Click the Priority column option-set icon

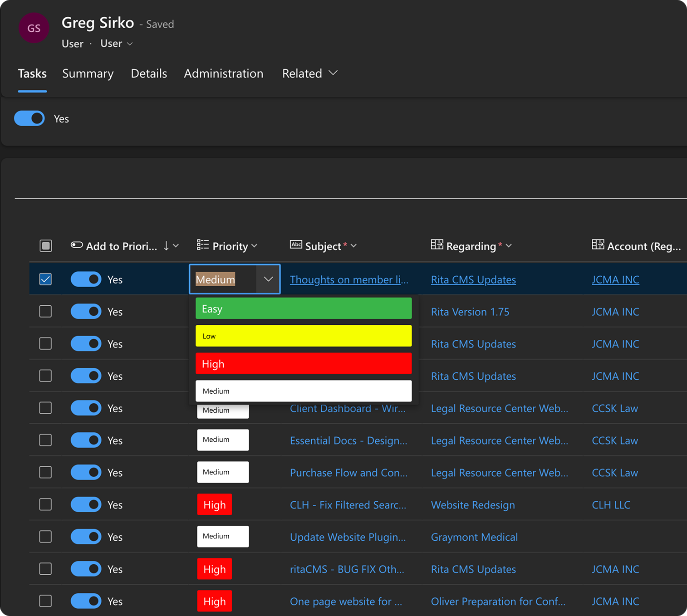click(202, 245)
